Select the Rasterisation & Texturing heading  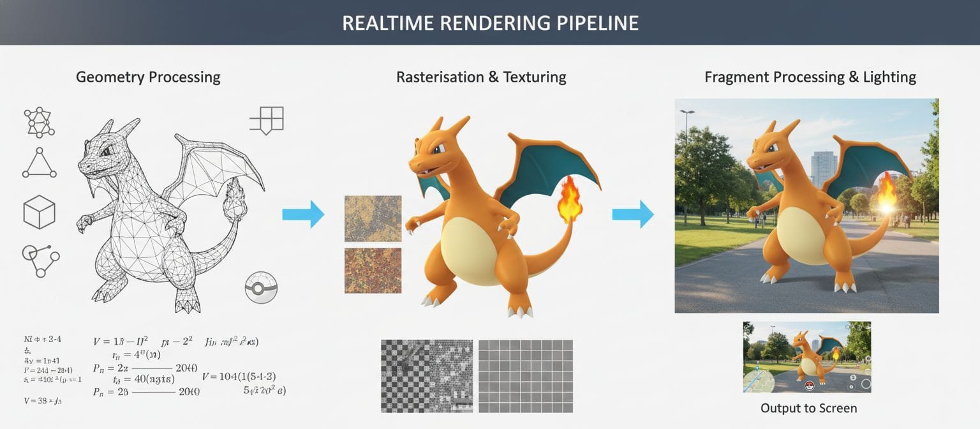coord(481,77)
